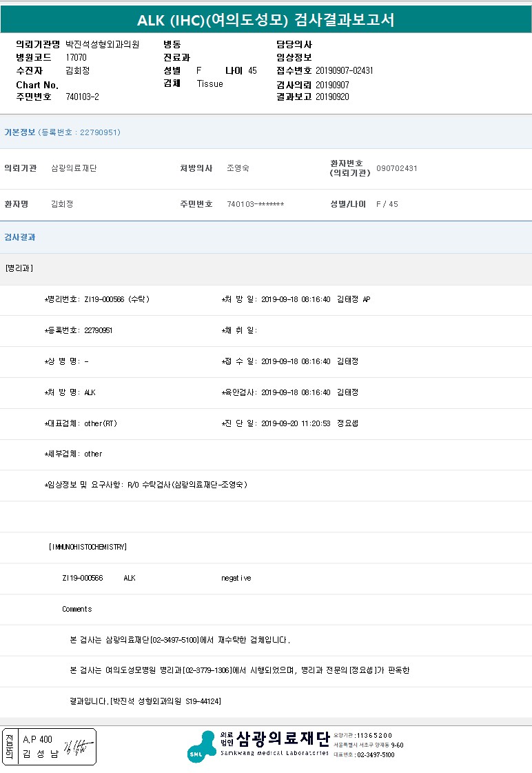532x773 pixels.
Task: Click the footer phone number 02-3497-5100
Action: coord(376,755)
